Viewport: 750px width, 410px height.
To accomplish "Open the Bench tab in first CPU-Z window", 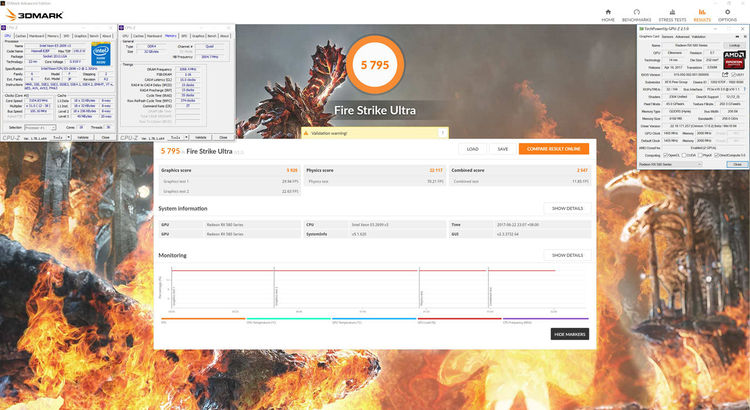I will [x=94, y=36].
